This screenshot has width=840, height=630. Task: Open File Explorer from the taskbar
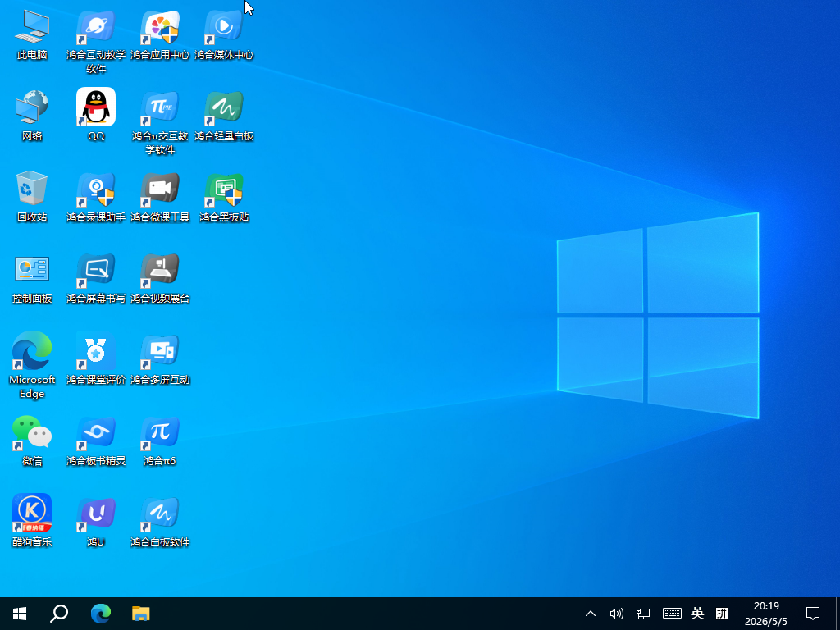141,614
